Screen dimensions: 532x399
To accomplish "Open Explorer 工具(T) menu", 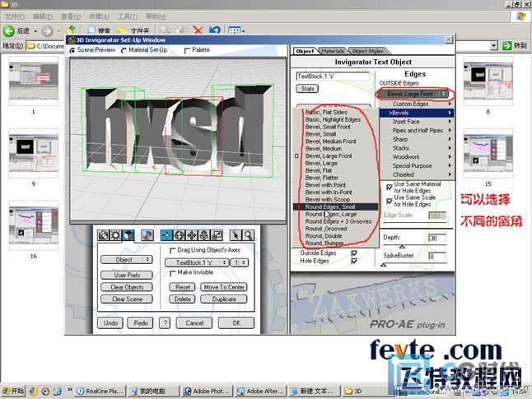I will (x=128, y=16).
